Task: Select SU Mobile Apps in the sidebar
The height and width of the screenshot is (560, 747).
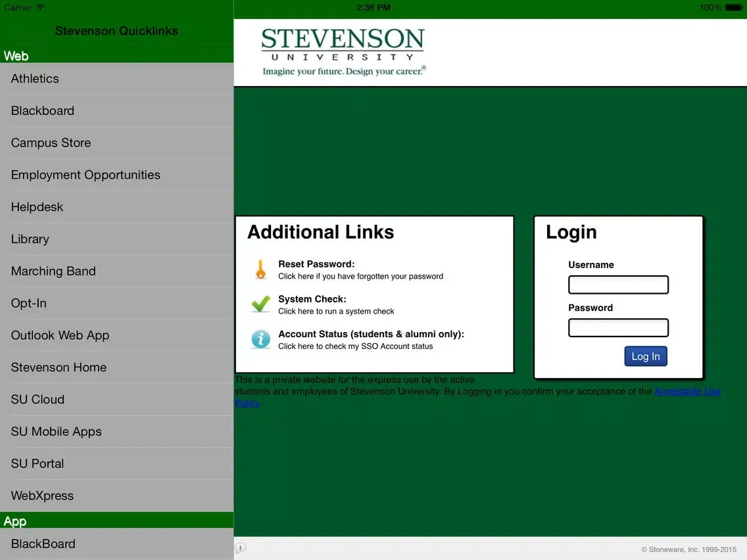Action: click(117, 431)
